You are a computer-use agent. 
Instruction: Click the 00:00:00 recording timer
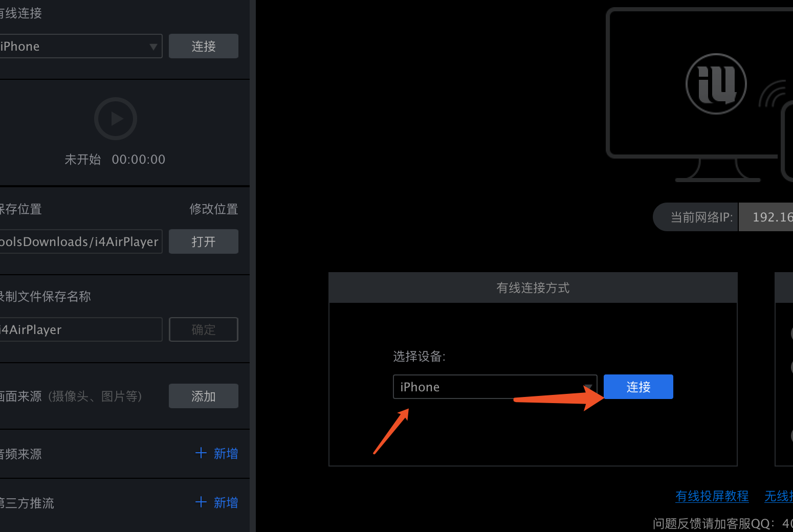138,159
